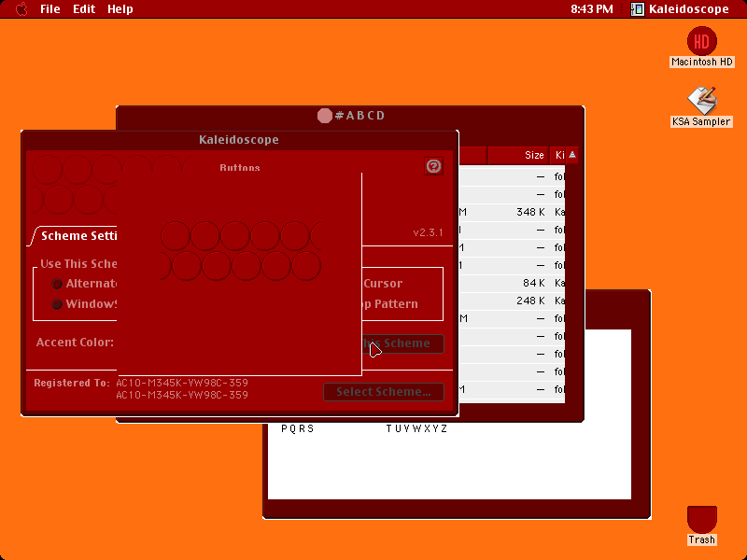The height and width of the screenshot is (560, 747).
Task: Click the Accent Color label
Action: (75, 343)
